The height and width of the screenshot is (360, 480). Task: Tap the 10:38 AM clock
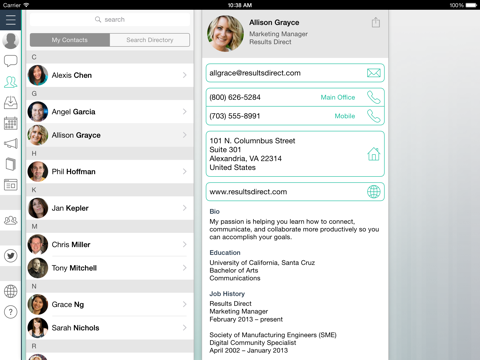pyautogui.click(x=240, y=5)
